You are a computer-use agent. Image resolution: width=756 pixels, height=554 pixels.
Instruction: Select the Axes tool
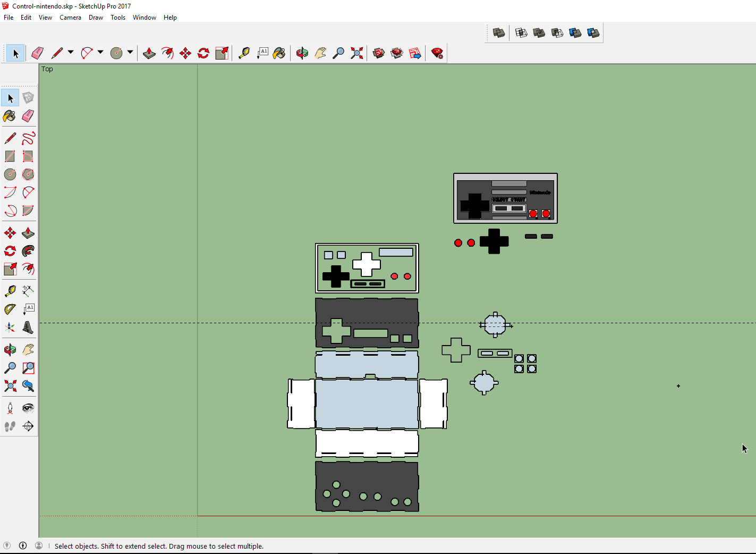point(10,327)
